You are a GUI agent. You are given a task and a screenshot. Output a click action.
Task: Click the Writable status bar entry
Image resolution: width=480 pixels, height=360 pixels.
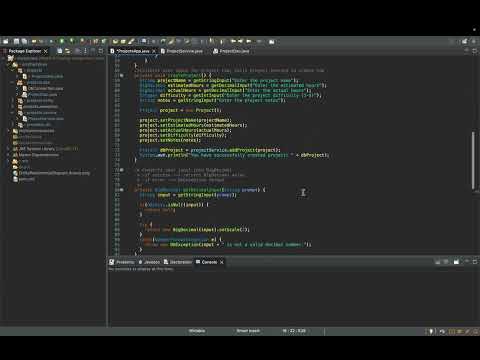(197, 331)
